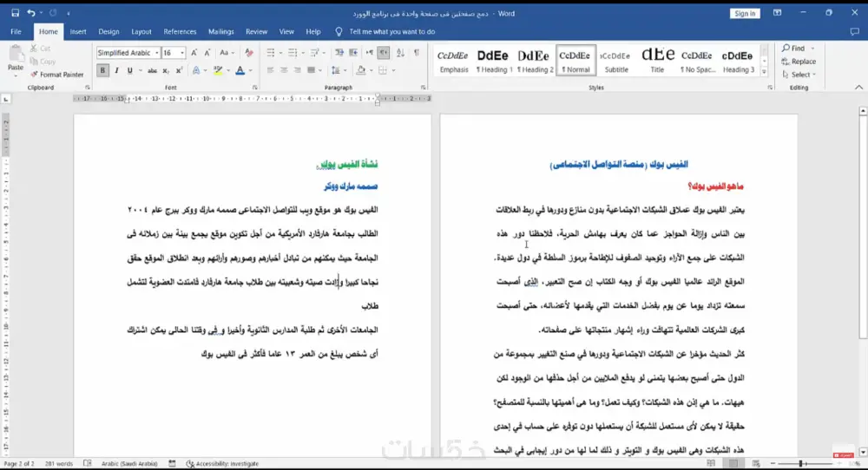The image size is (868, 470).
Task: Toggle Left-to-Right text direction
Action: pyautogui.click(x=370, y=53)
